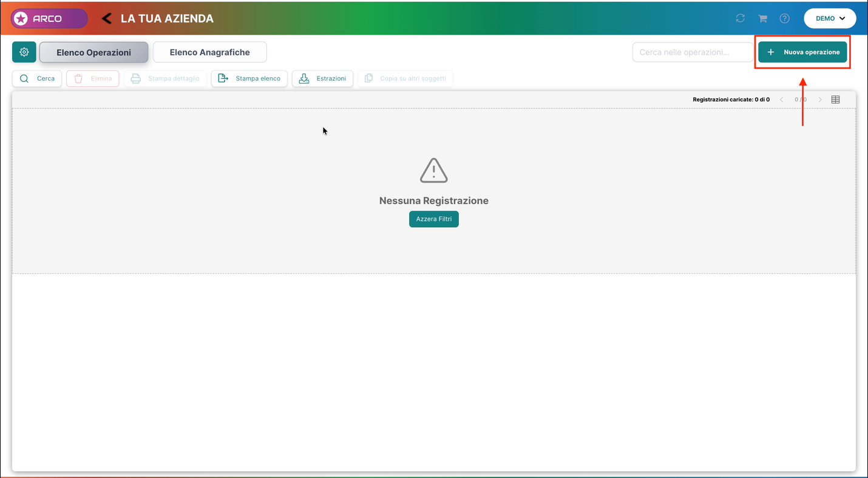
Task: Click the Elimina delete button
Action: (93, 78)
